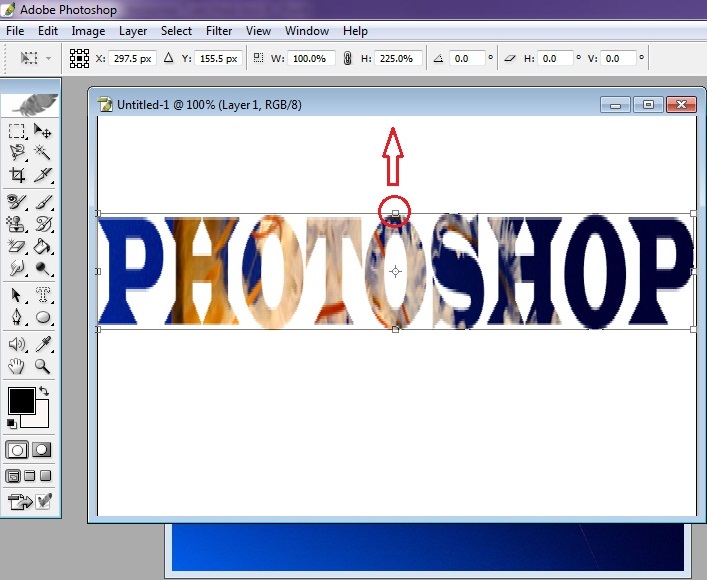Click the foreground color black swatch

[22, 400]
